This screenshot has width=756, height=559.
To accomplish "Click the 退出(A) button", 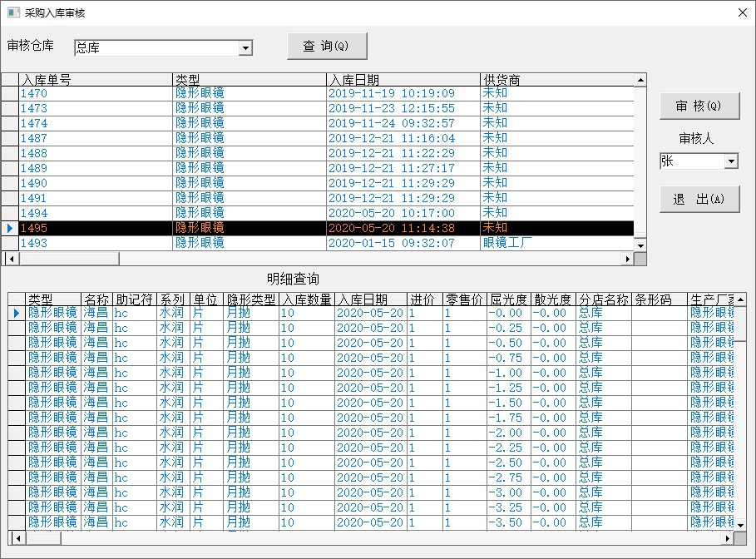I will tap(699, 200).
